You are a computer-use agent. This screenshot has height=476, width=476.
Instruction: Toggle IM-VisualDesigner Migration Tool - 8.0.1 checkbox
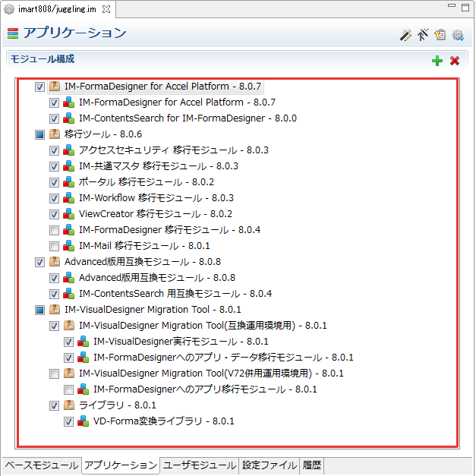click(x=39, y=310)
